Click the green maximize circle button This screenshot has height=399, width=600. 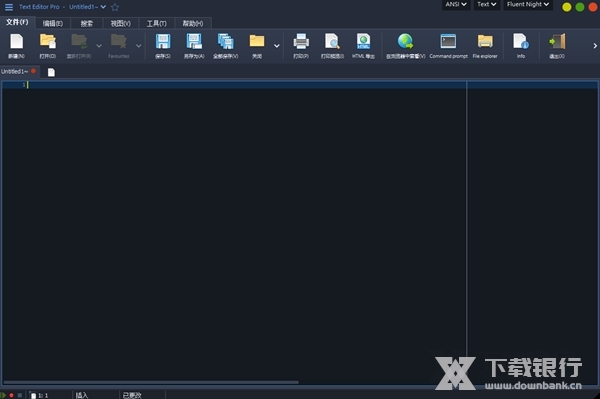(x=580, y=7)
